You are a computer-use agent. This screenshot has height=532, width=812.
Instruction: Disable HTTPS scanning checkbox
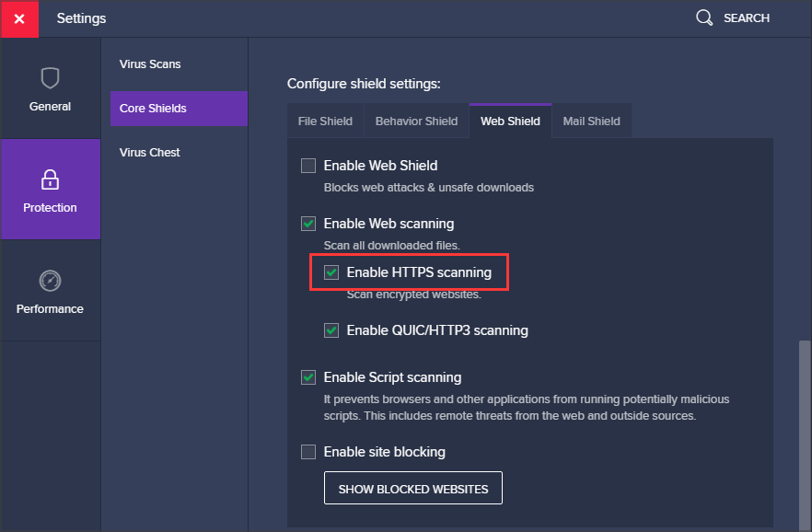click(331, 273)
